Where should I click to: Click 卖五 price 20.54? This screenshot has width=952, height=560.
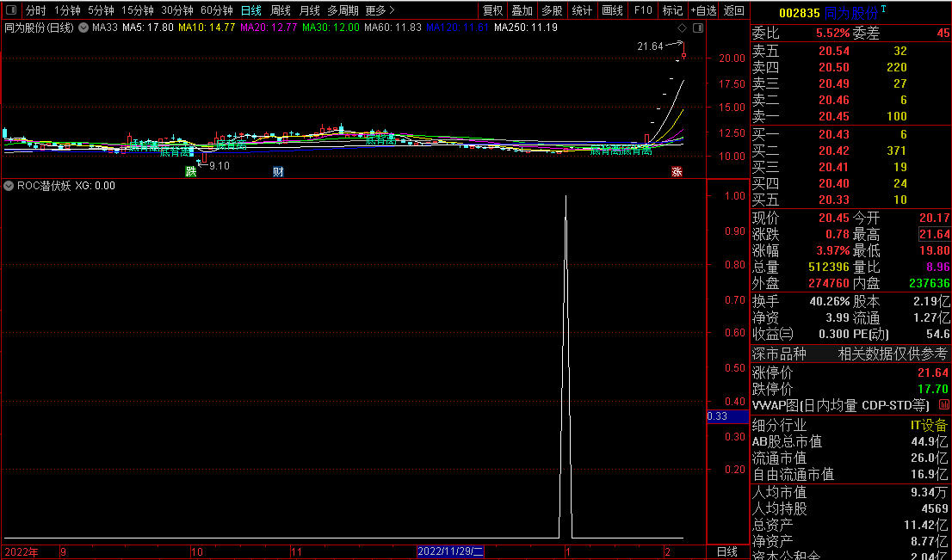[833, 51]
